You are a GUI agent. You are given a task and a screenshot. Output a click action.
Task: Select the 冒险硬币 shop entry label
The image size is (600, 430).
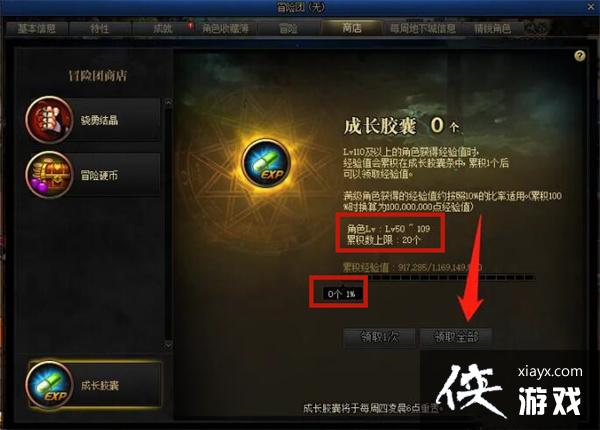tap(99, 176)
